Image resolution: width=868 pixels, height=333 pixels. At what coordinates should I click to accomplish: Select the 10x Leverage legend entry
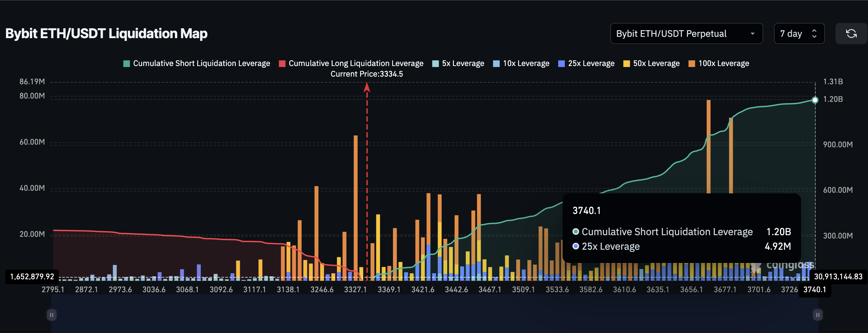tap(521, 63)
